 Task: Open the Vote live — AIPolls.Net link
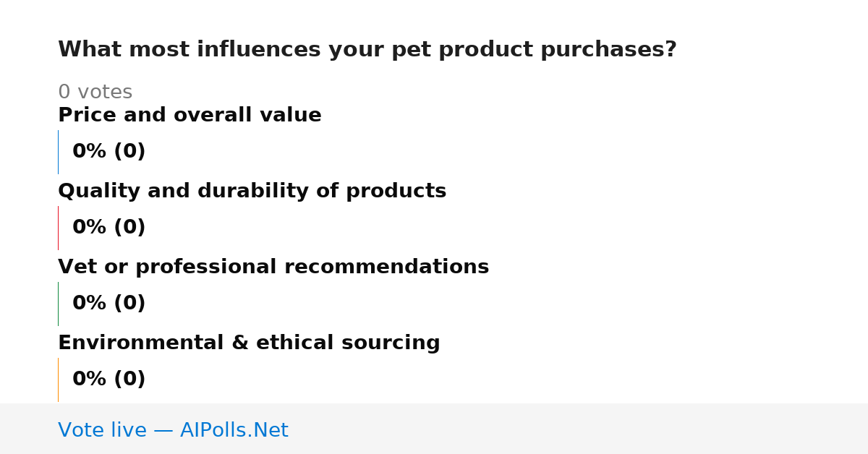173,431
